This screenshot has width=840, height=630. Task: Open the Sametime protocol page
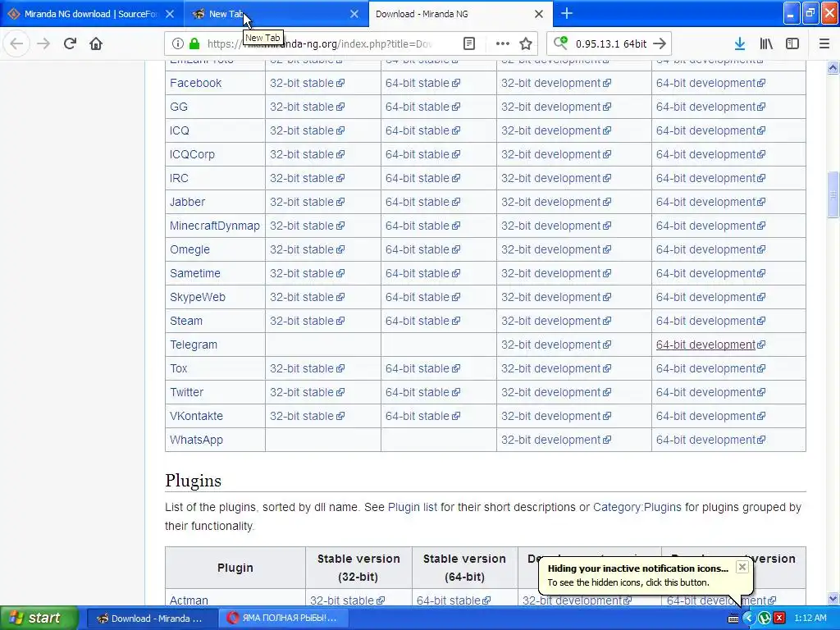tap(195, 273)
